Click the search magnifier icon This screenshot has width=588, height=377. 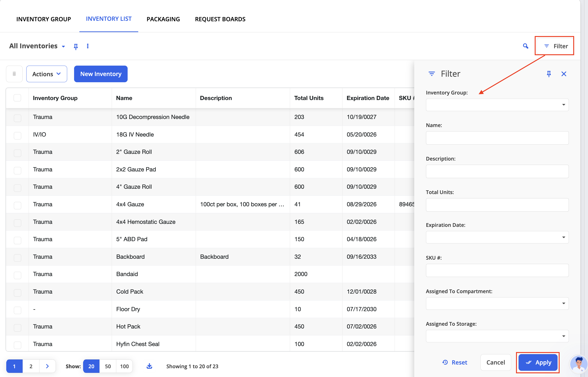coord(525,46)
